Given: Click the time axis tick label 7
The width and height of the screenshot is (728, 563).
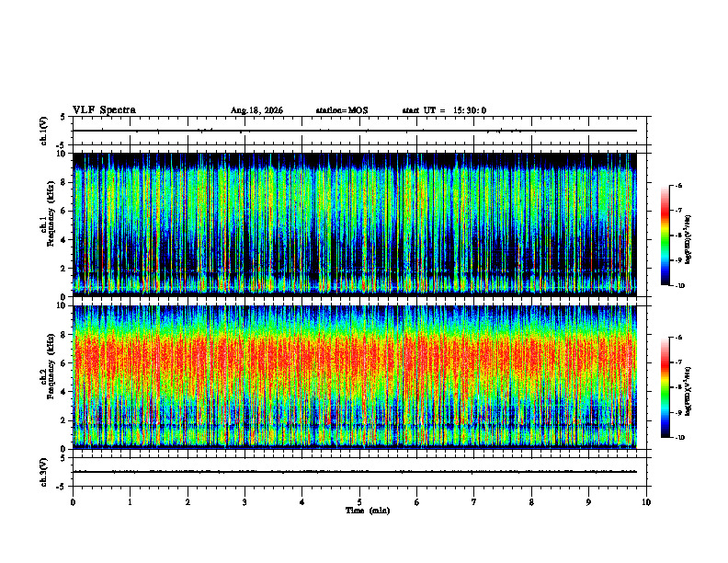Looking at the screenshot, I should [474, 502].
